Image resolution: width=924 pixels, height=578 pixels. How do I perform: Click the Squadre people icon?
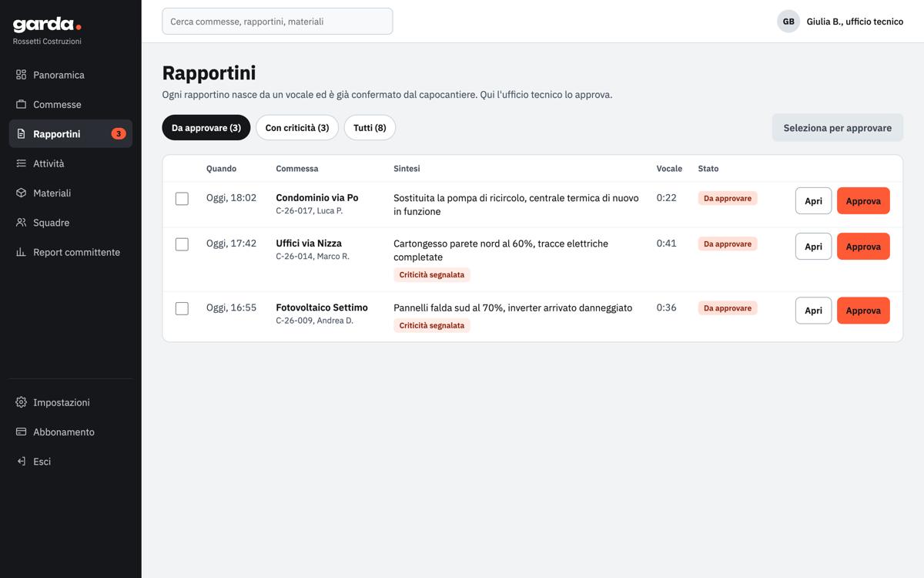21,222
